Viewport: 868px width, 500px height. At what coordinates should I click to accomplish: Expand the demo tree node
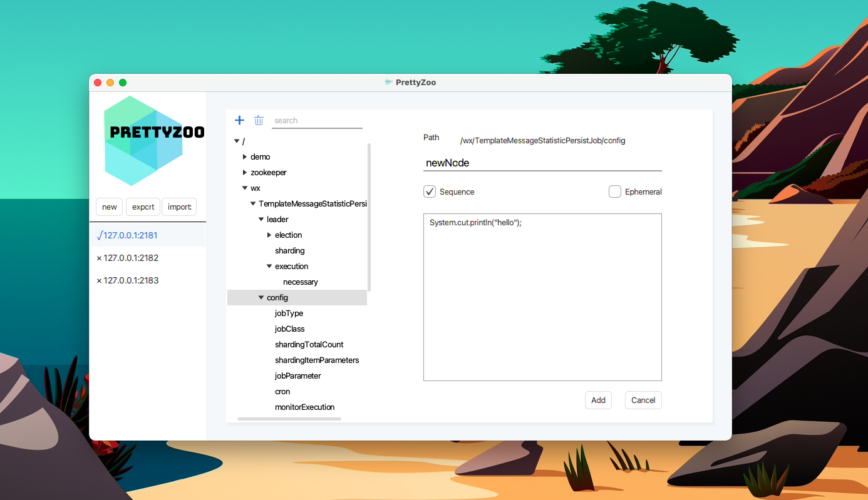click(x=245, y=156)
